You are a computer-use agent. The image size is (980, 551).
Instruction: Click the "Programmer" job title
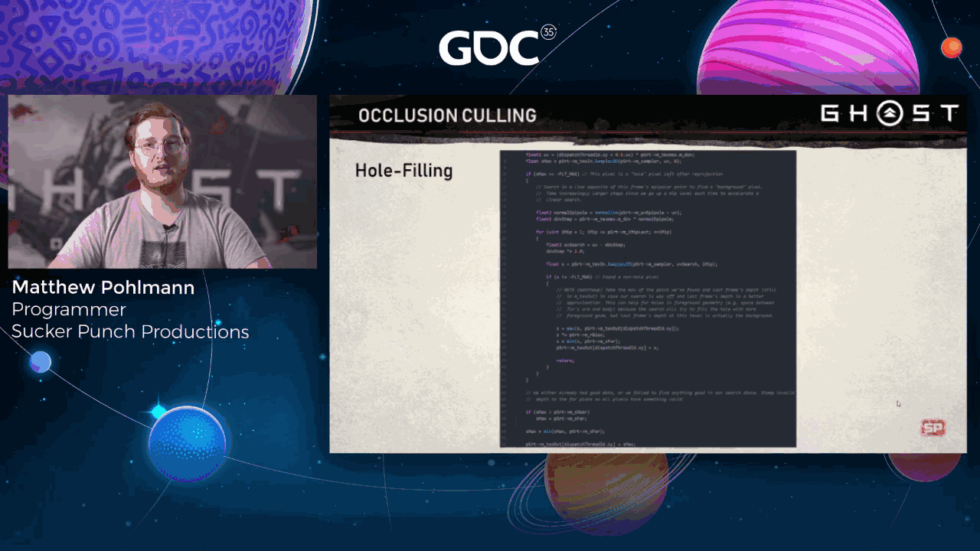[x=69, y=310]
